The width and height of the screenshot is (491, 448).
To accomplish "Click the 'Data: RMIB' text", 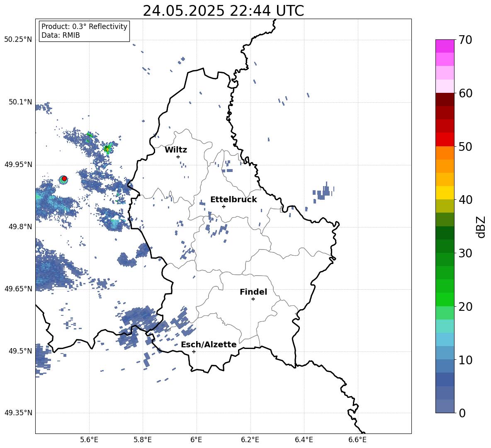I will click(61, 35).
